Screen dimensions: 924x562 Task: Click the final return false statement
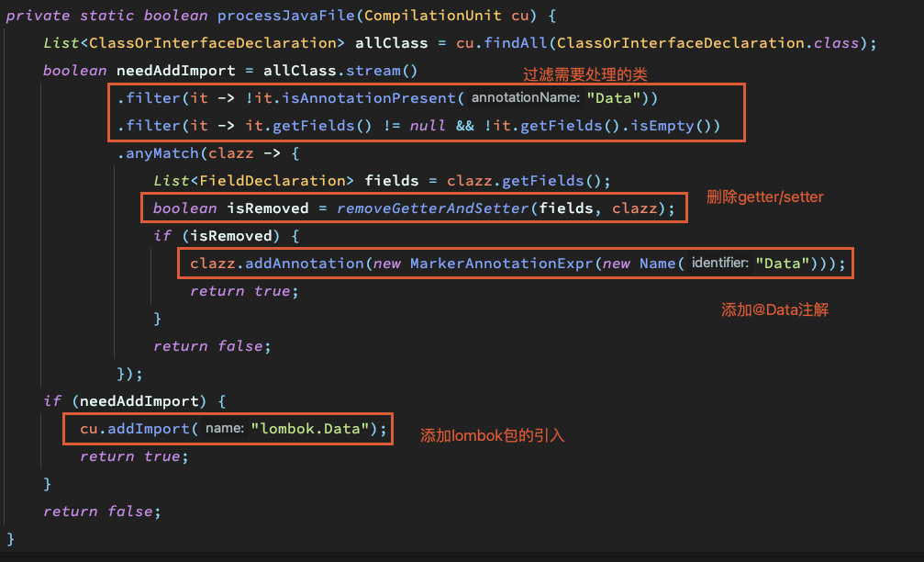coord(102,511)
